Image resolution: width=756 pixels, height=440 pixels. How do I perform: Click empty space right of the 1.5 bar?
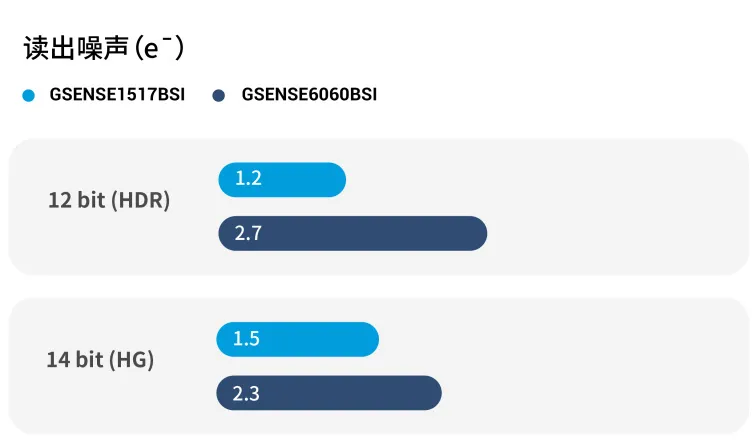pos(560,339)
